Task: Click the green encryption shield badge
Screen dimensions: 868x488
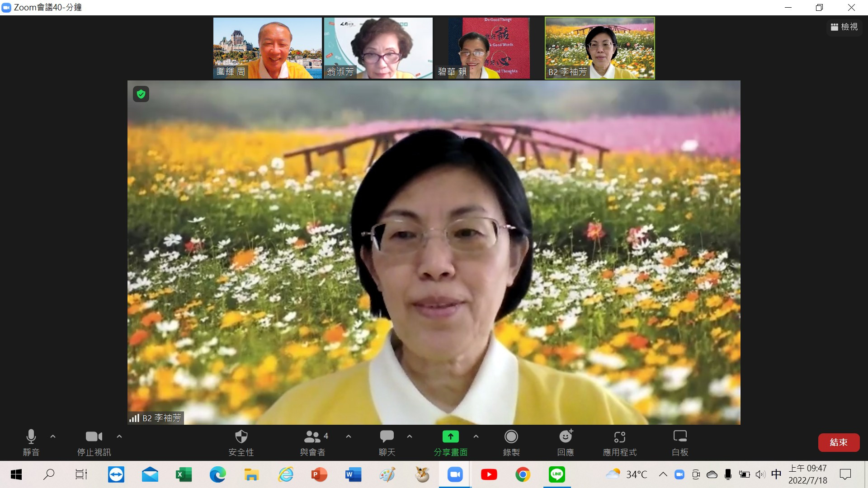Action: tap(141, 94)
